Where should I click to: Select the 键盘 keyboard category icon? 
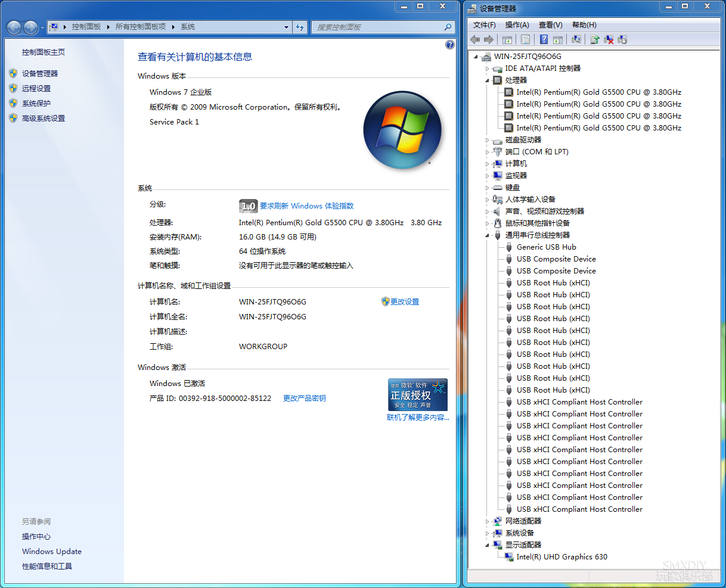498,188
